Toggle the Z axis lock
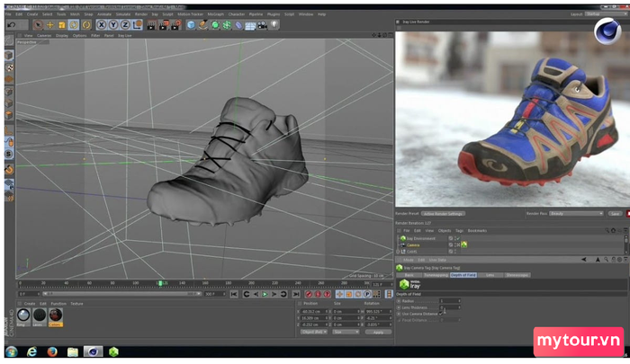Screen dimensions: 630x364 (x=125, y=25)
